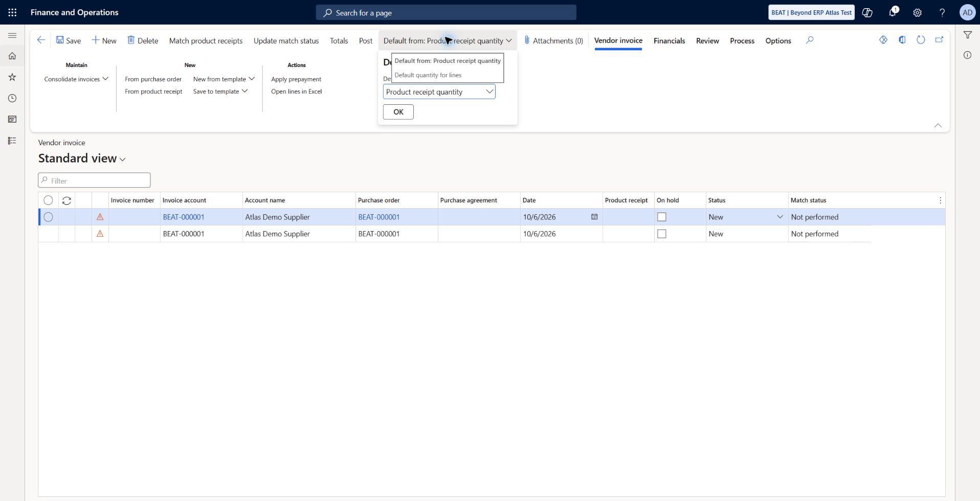The width and height of the screenshot is (980, 501).
Task: Open Modules list icon in sidebar
Action: 12,141
